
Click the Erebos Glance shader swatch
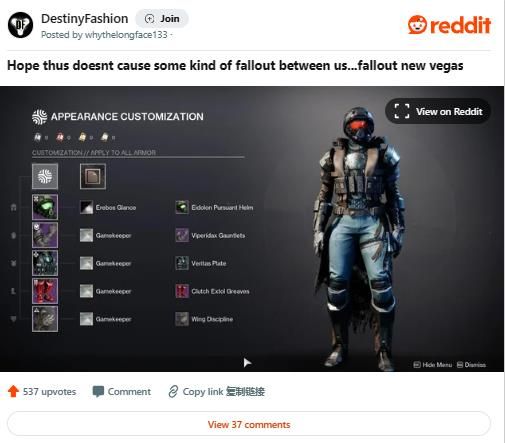86,207
